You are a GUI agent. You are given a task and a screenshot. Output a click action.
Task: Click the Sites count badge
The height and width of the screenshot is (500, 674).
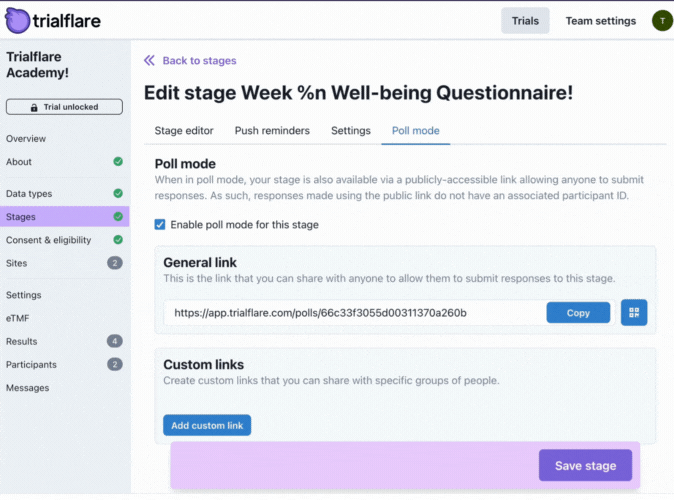point(115,263)
